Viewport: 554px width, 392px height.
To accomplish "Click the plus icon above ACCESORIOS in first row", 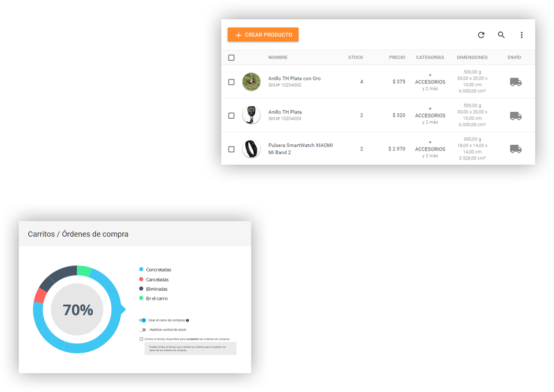I will click(430, 75).
